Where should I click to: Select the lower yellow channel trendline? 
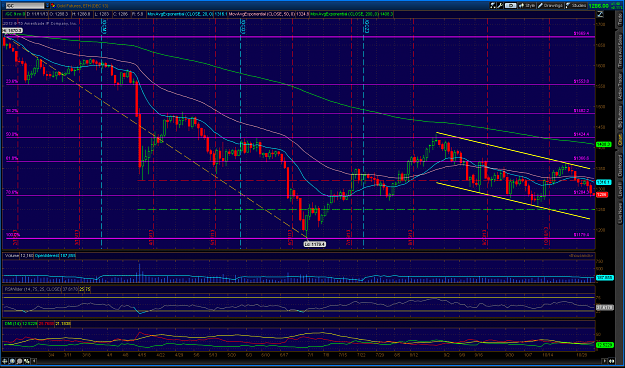point(513,201)
